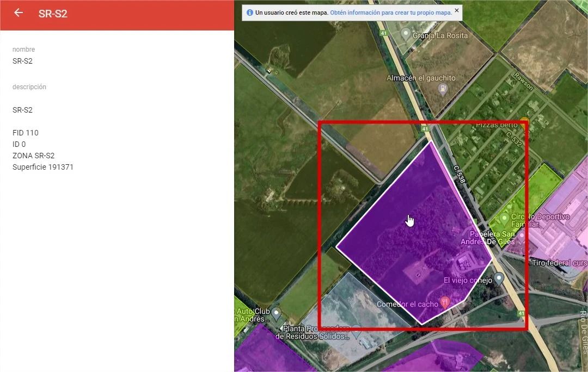The width and height of the screenshot is (588, 372).
Task: Close the map info notification banner
Action: (x=457, y=10)
